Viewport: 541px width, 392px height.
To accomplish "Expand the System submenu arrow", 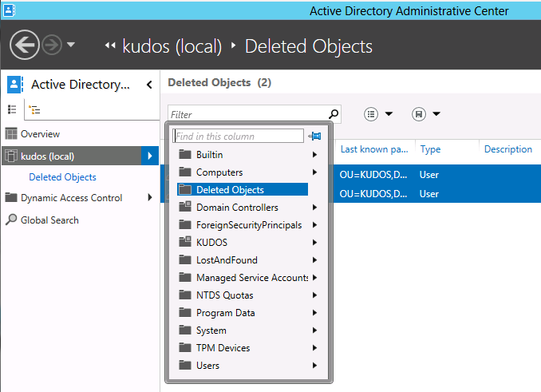I will tap(314, 331).
